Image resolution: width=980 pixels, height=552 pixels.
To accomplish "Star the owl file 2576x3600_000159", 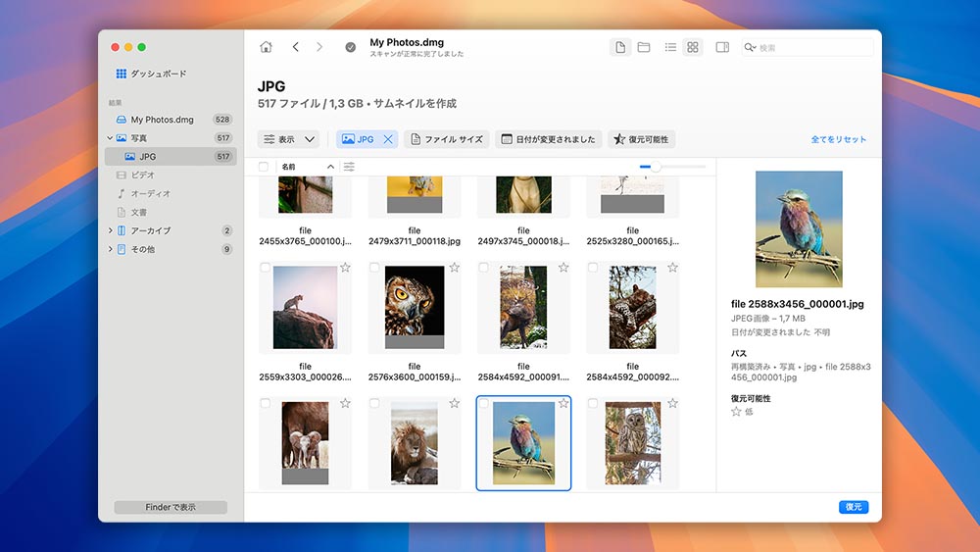I will coord(455,268).
